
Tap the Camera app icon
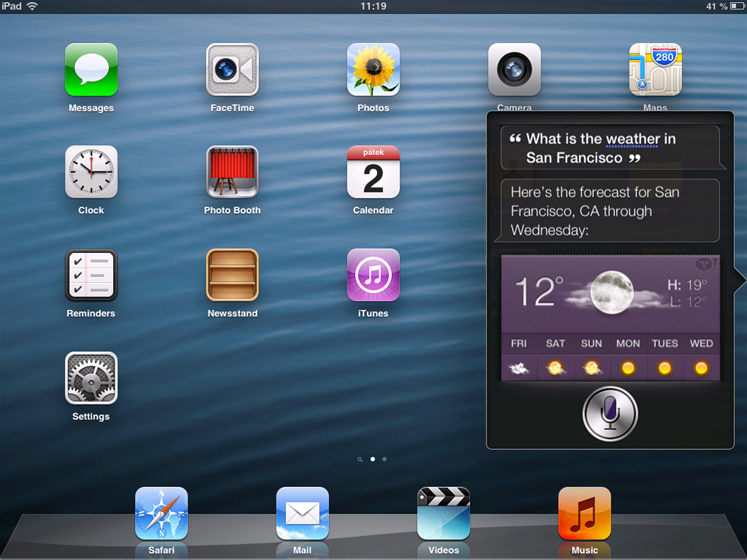(514, 70)
